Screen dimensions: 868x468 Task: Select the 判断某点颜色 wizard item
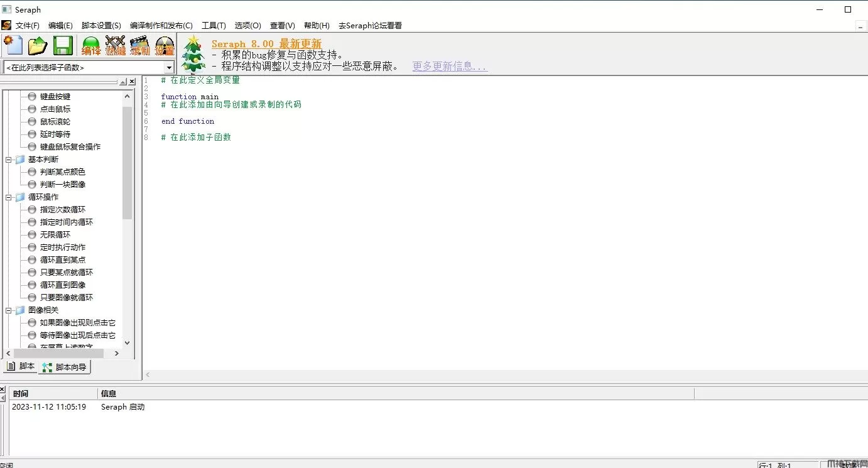pyautogui.click(x=62, y=171)
